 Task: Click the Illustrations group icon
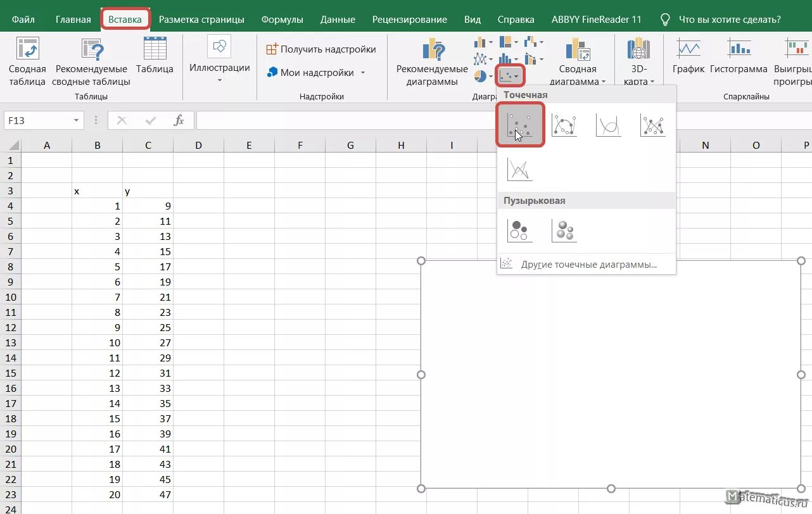pyautogui.click(x=219, y=56)
